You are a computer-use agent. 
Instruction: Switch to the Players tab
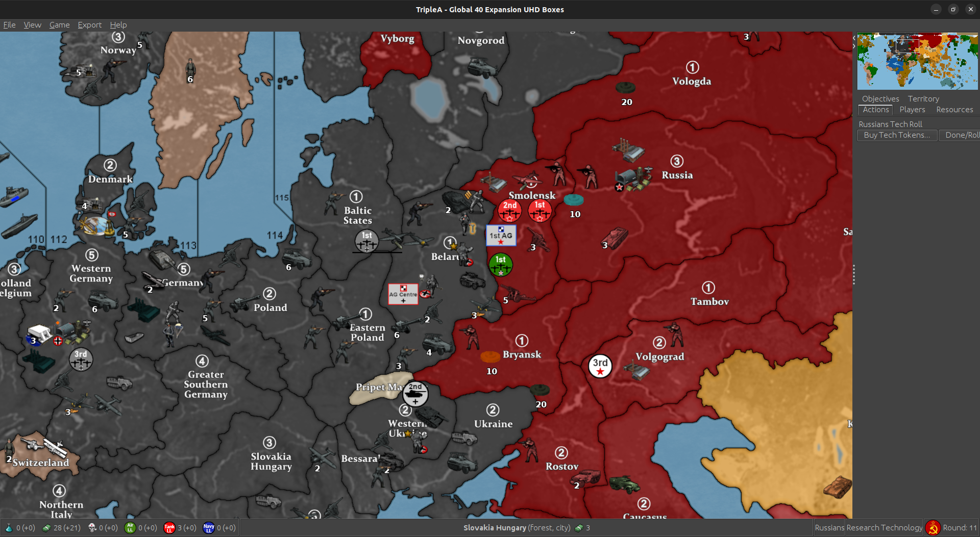pyautogui.click(x=912, y=110)
